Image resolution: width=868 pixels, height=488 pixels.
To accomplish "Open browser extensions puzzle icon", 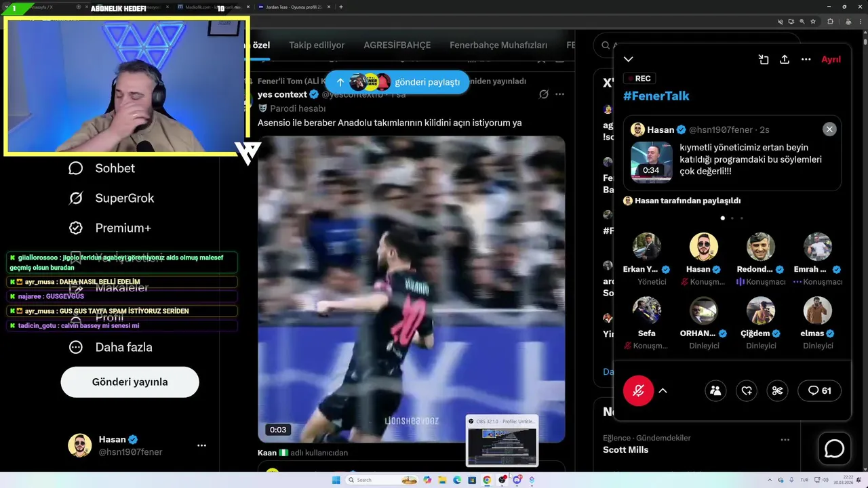I will (830, 22).
